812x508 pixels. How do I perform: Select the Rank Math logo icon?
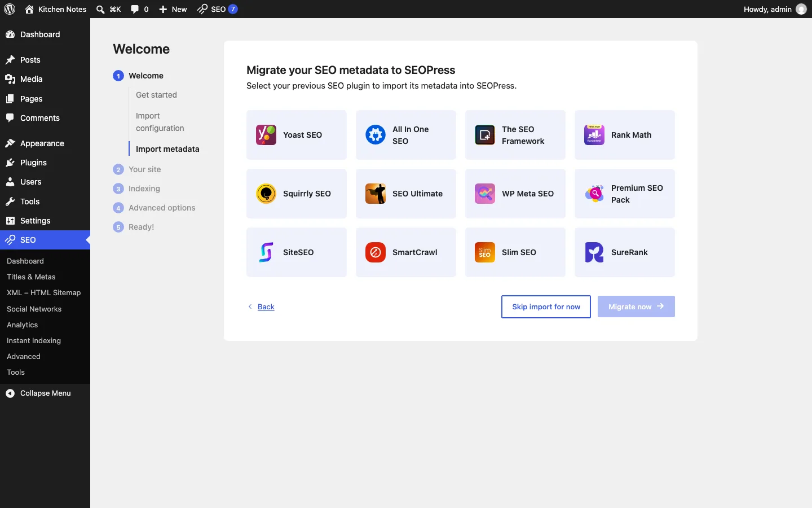tap(594, 135)
